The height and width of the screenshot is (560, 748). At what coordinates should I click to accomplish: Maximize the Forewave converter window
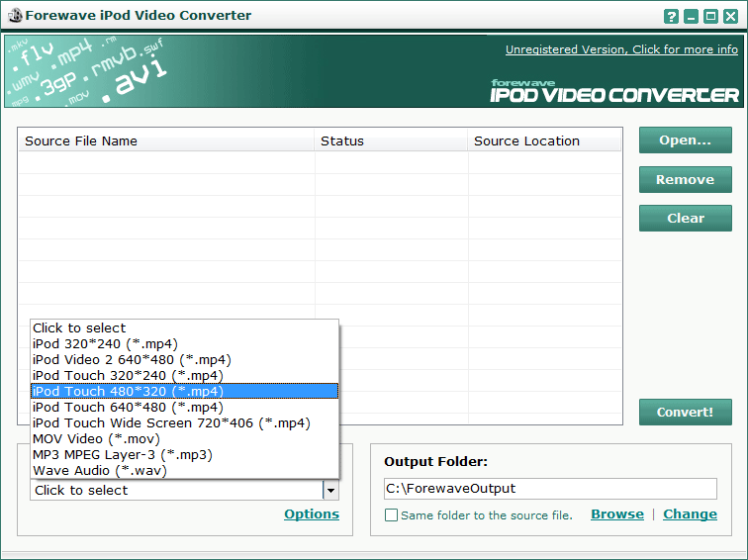[710, 17]
